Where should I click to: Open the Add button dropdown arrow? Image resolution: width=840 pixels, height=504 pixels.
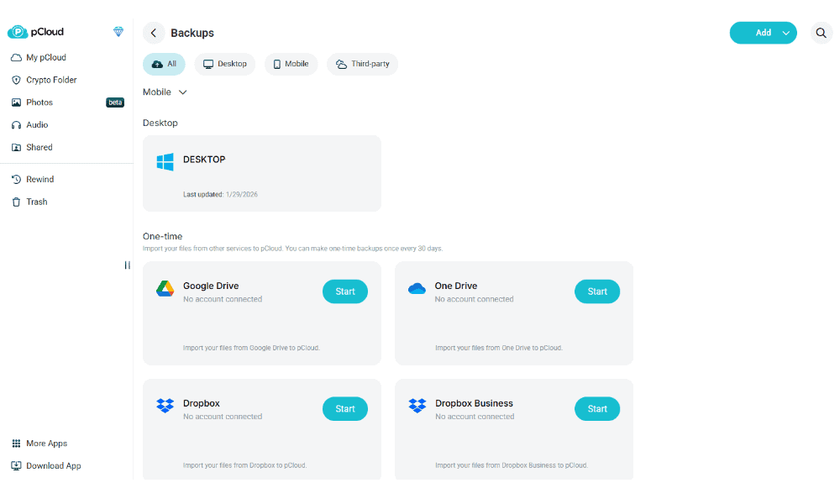tap(786, 33)
